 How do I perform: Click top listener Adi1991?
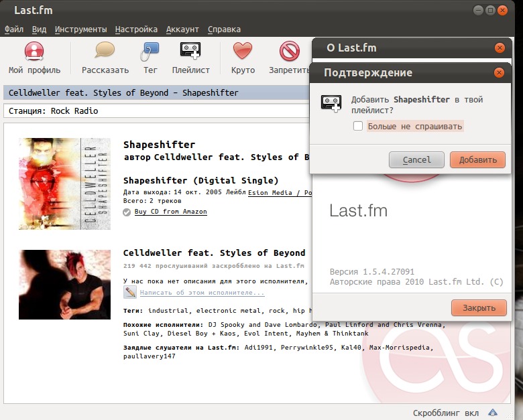coord(259,348)
